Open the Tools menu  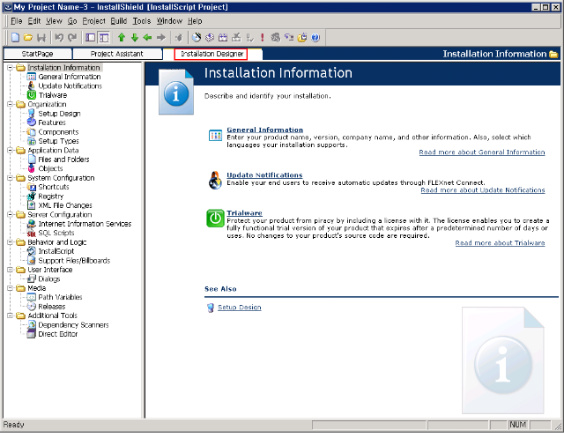[142, 21]
